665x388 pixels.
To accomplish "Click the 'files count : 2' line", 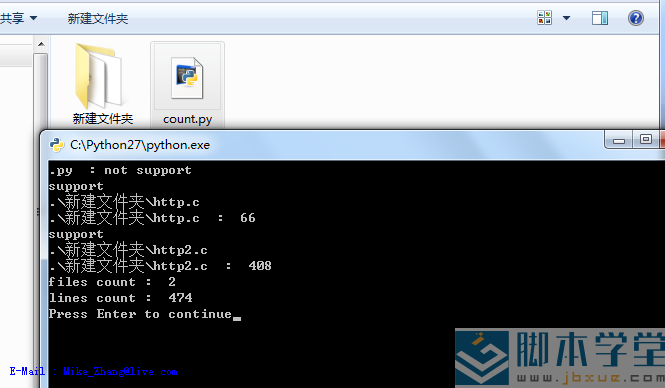I will click(x=112, y=282).
